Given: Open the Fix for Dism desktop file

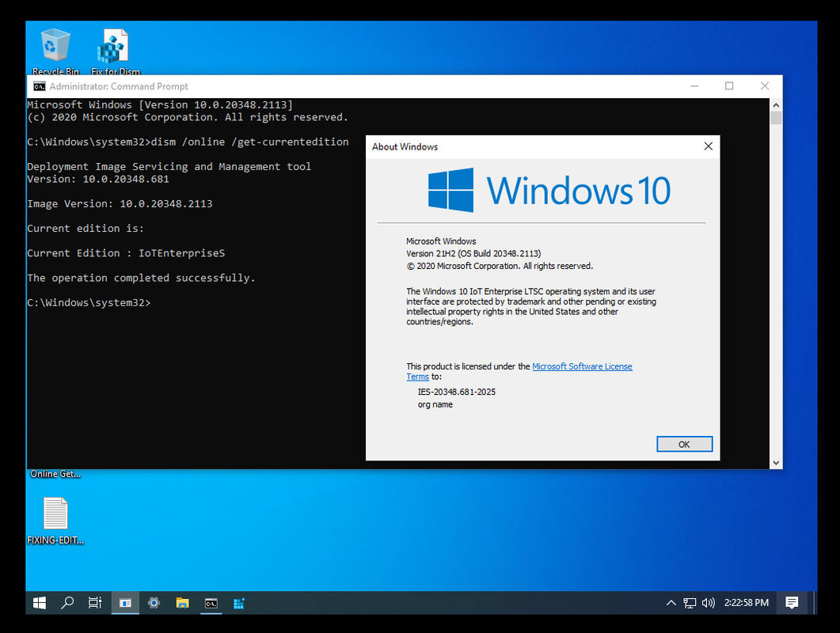Looking at the screenshot, I should [x=115, y=51].
